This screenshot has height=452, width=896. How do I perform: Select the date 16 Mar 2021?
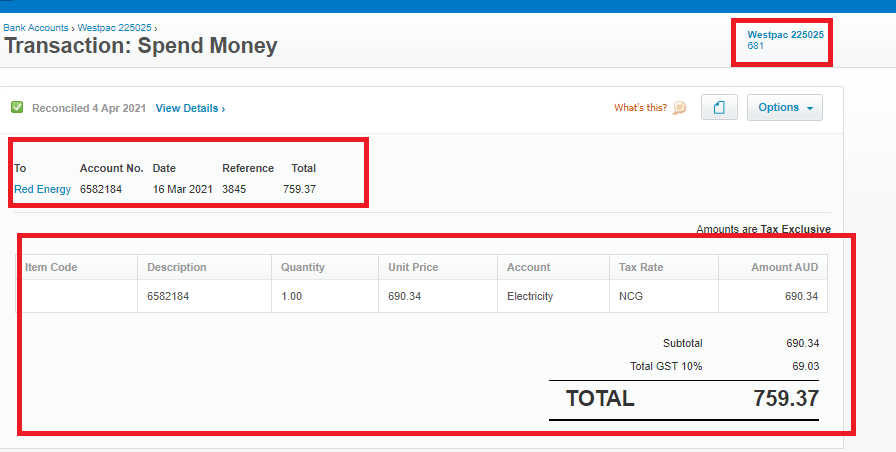[x=182, y=189]
